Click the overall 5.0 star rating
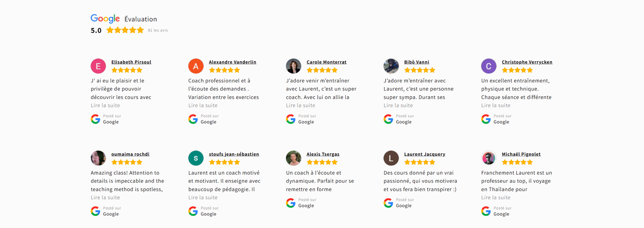644x228 pixels. click(125, 30)
